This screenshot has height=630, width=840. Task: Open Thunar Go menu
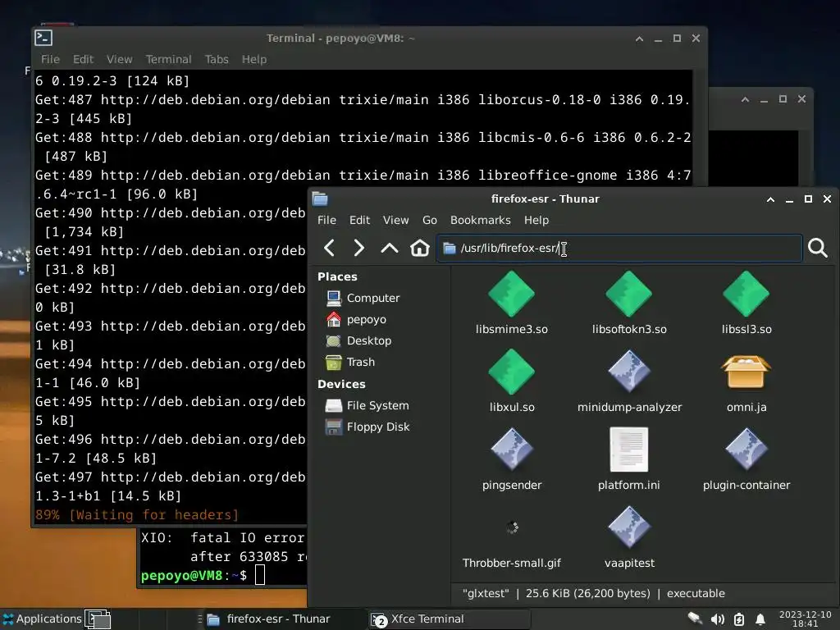point(430,220)
